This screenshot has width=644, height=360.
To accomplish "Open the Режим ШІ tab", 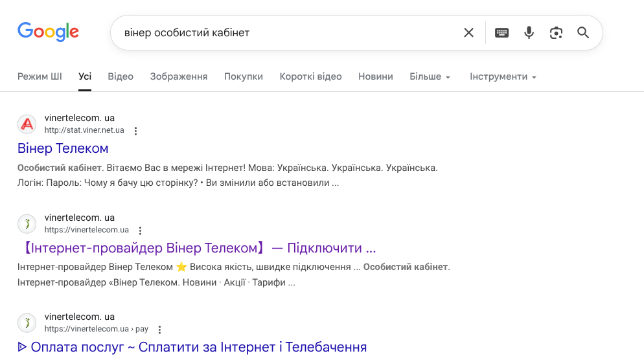I will (x=40, y=77).
